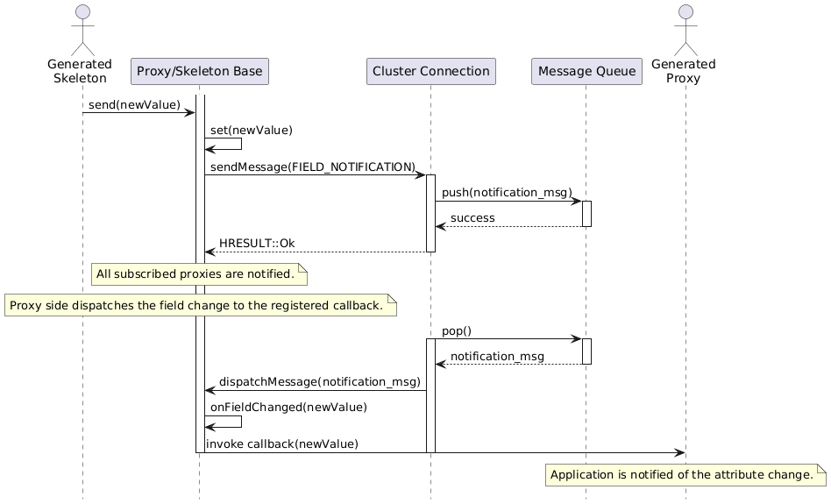Select the 'Application is notified of the attribute change' note
831x504 pixels.
point(685,475)
